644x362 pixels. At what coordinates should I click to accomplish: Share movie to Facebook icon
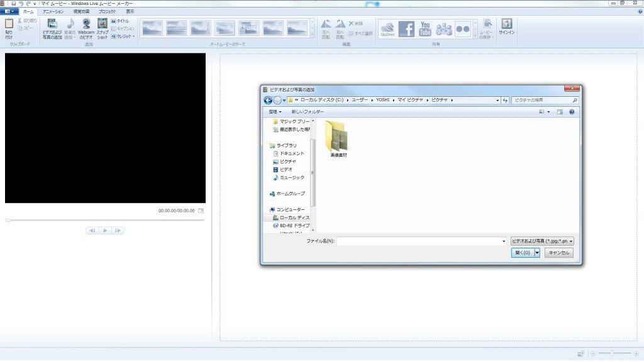[406, 29]
